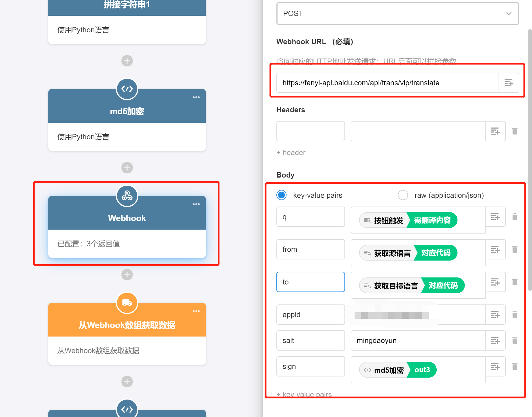
Task: Insert dynamic value into Webhook URL
Action: (x=509, y=83)
